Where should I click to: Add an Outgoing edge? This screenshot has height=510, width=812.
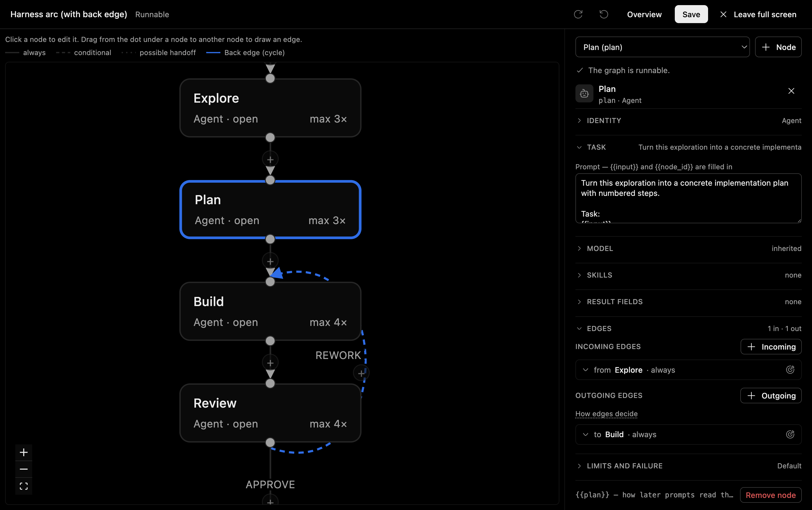pos(771,396)
